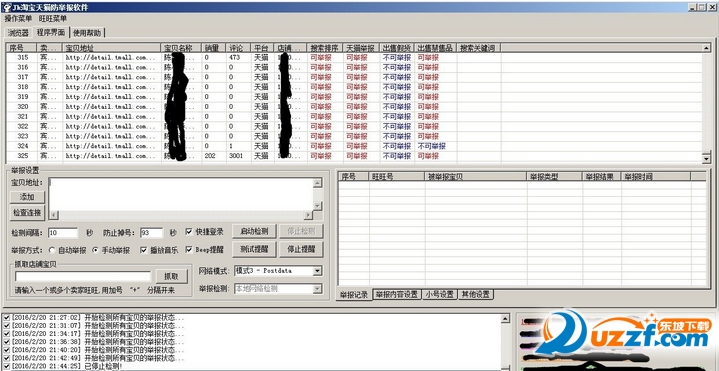The height and width of the screenshot is (371, 719).
Task: Click the 停止提醒 button
Action: pyautogui.click(x=301, y=249)
